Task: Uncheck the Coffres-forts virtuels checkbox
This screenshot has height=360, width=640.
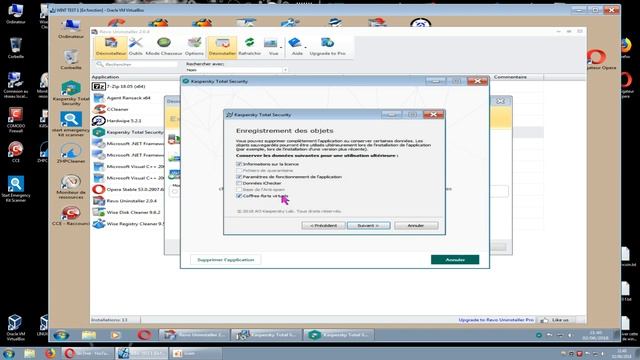Action: coord(239,196)
